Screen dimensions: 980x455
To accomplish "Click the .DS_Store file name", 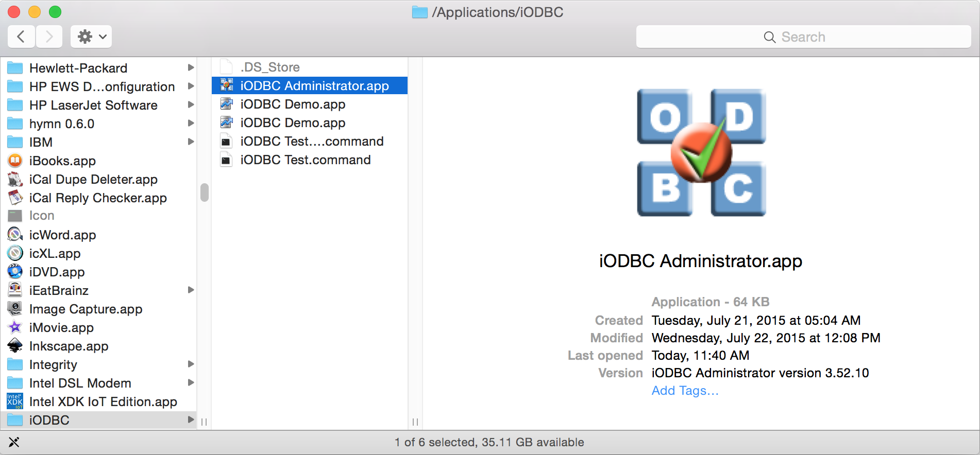I will click(270, 67).
